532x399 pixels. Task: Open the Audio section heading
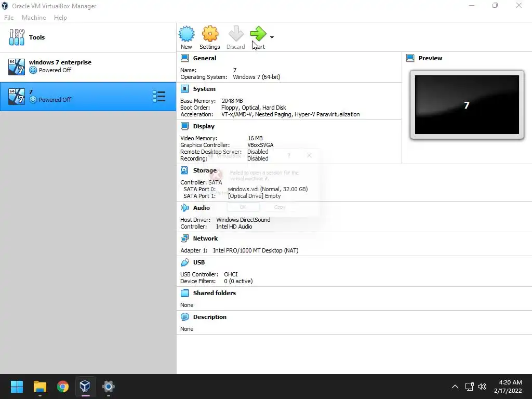[x=202, y=208]
